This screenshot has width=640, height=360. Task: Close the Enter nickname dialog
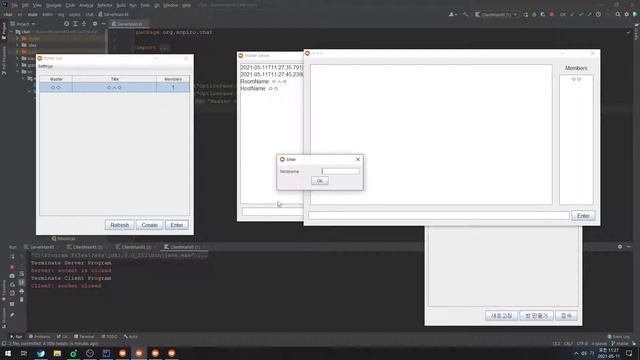(x=358, y=159)
